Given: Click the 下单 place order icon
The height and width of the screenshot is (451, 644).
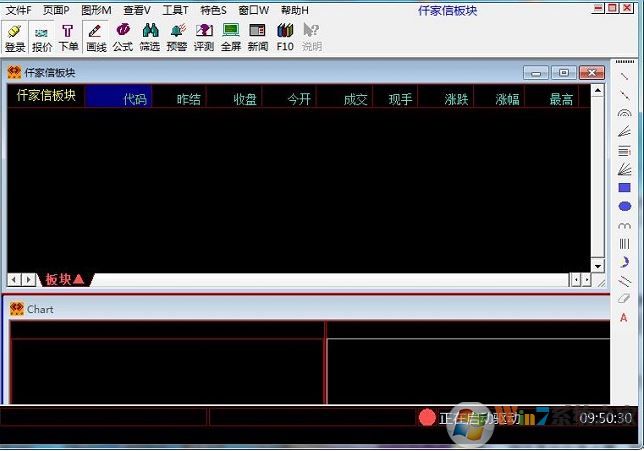Looking at the screenshot, I should tap(68, 37).
